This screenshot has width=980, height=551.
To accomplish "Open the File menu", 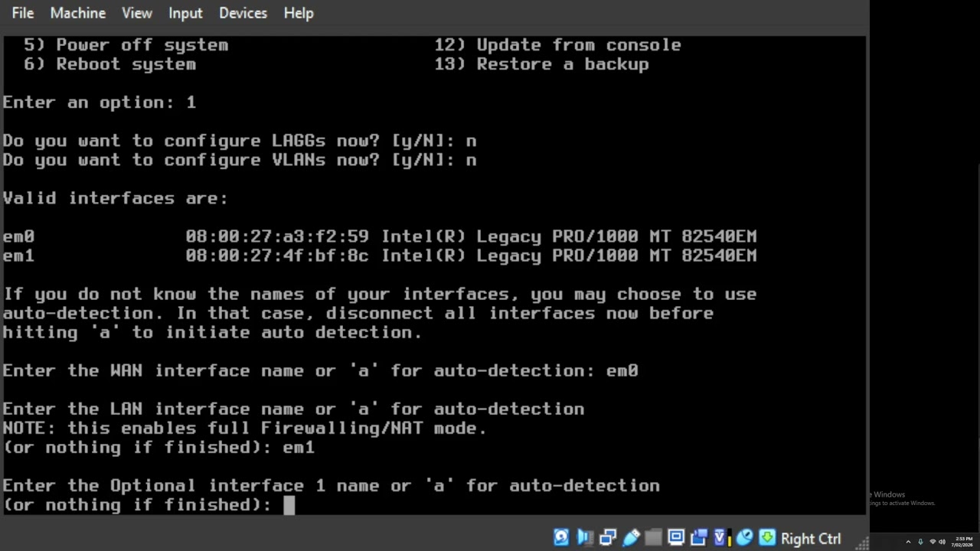I will coord(23,13).
